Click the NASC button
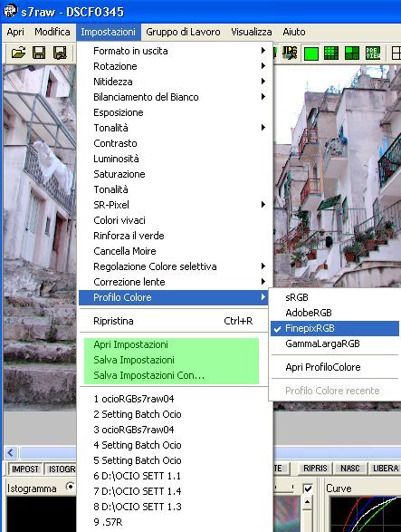 coord(350,469)
